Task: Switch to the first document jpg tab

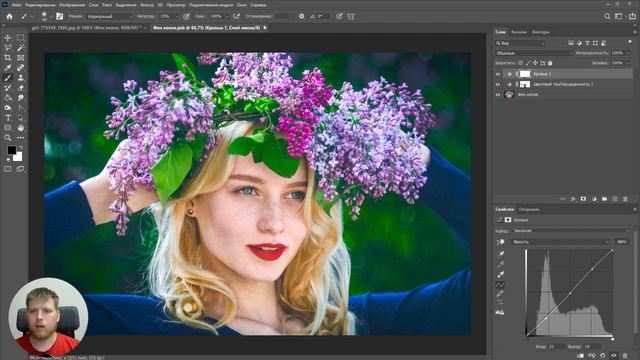Action: [x=87, y=28]
